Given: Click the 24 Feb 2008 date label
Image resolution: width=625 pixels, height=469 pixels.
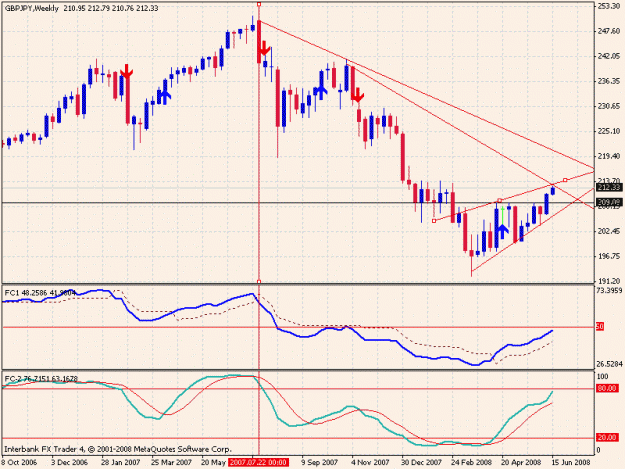Looking at the screenshot, I should tap(471, 463).
